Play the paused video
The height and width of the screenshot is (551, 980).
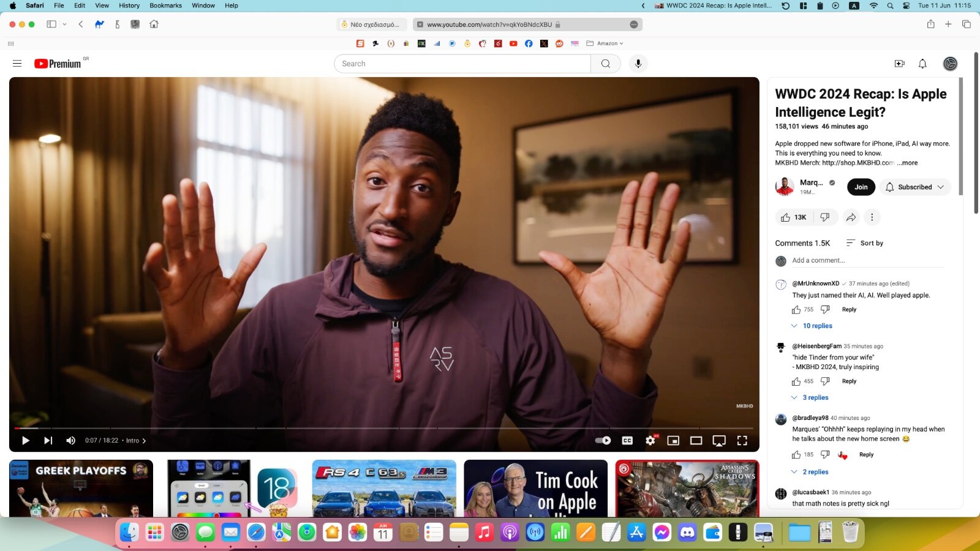click(x=25, y=440)
